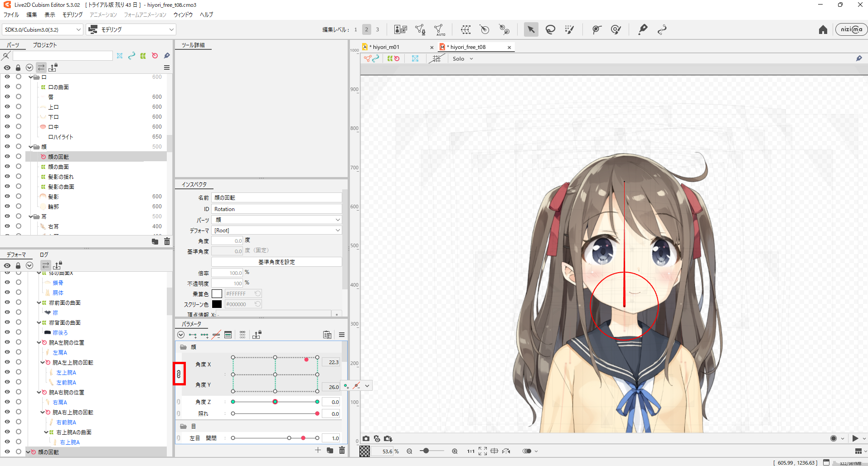This screenshot has height=466, width=868.
Task: Close the hiyori_free_t08 tab
Action: click(509, 47)
